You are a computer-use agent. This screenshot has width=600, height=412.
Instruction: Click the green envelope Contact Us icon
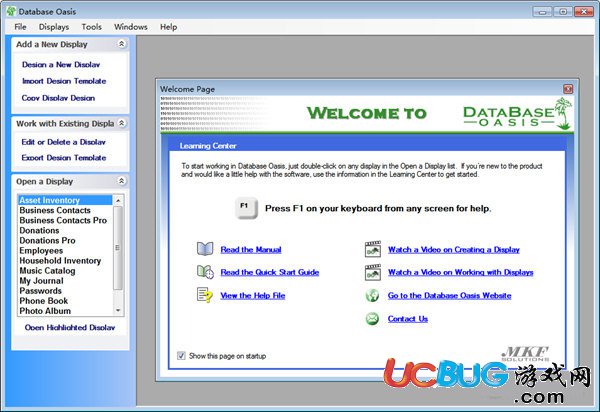point(372,319)
